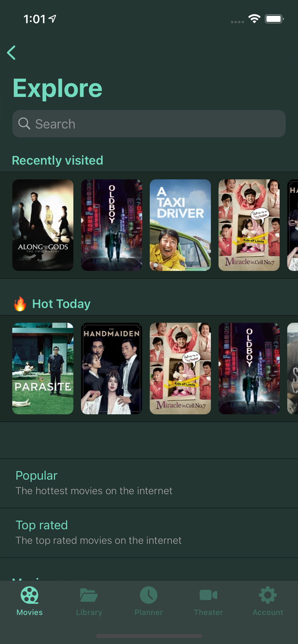Open the Recently visited section header

point(57,160)
